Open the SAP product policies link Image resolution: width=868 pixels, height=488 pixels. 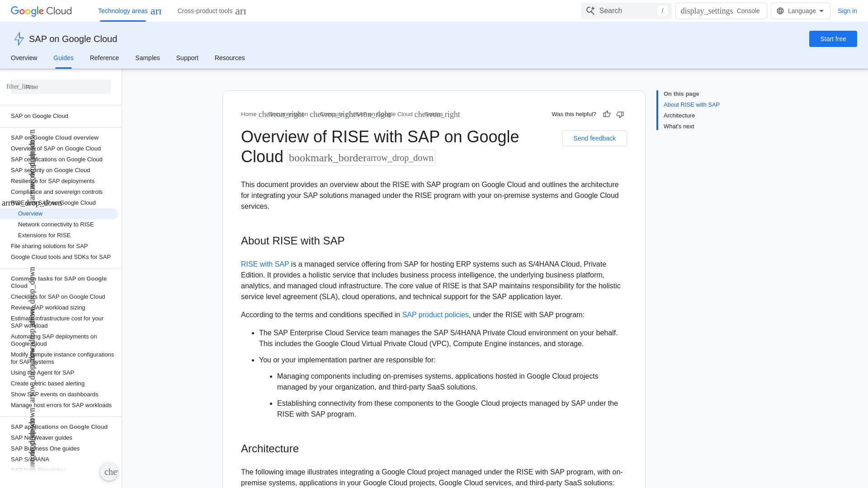pyautogui.click(x=435, y=315)
